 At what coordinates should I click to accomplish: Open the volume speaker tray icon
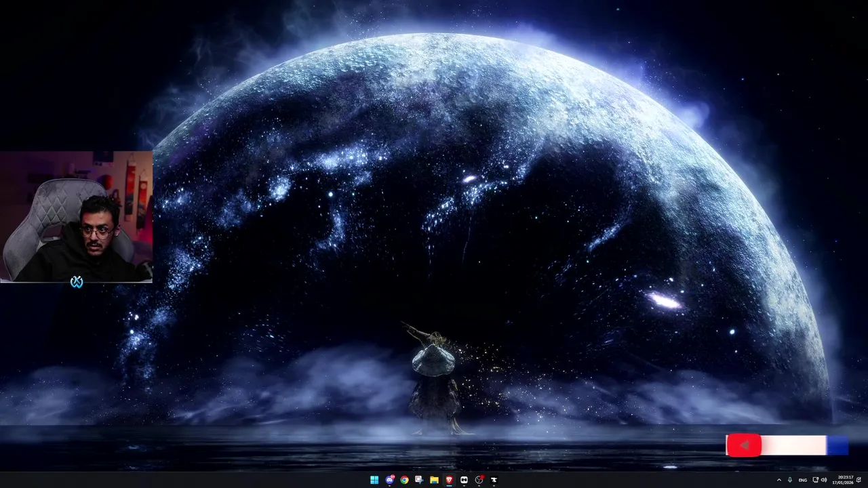point(824,480)
